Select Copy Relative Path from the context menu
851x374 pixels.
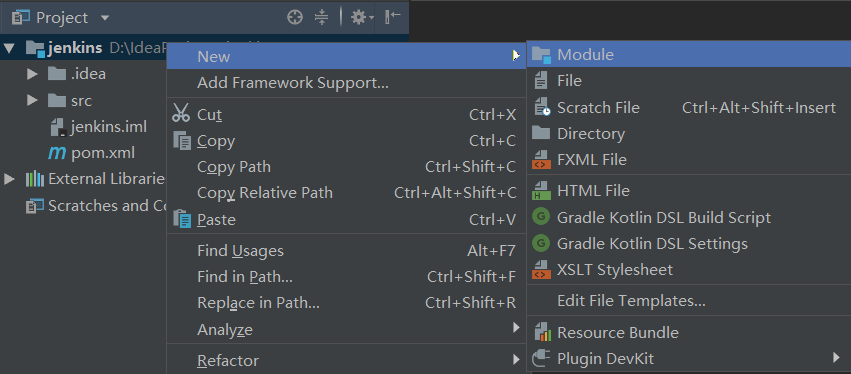tap(346, 193)
